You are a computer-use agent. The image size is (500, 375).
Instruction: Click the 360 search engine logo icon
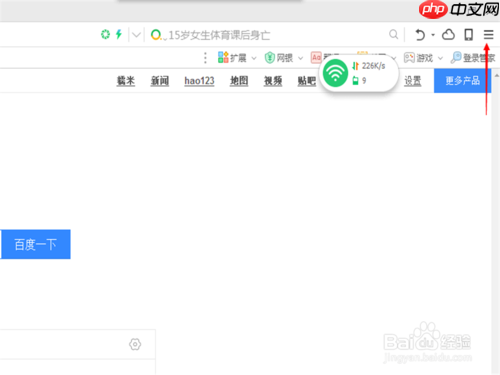[x=156, y=35]
